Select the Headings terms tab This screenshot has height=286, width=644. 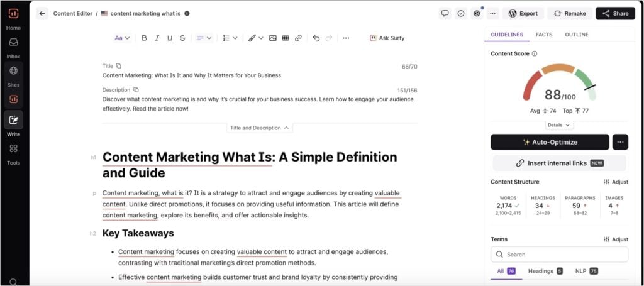click(545, 271)
